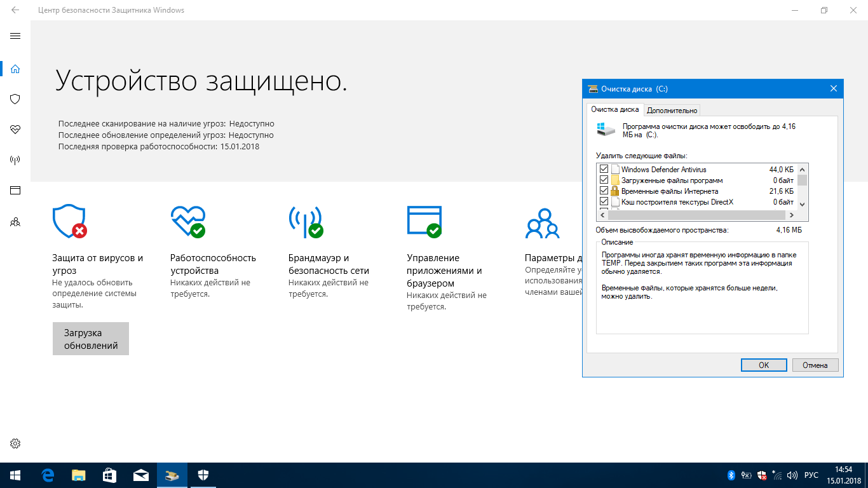Viewport: 868px width, 488px height.
Task: Open device health heart icon in sidebar
Action: 15,130
